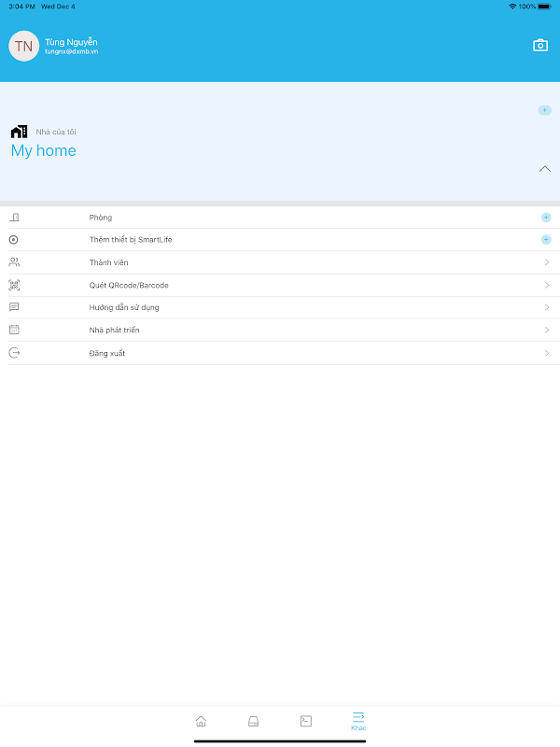Open Quét QRcode/Barcode scanner

click(x=280, y=286)
